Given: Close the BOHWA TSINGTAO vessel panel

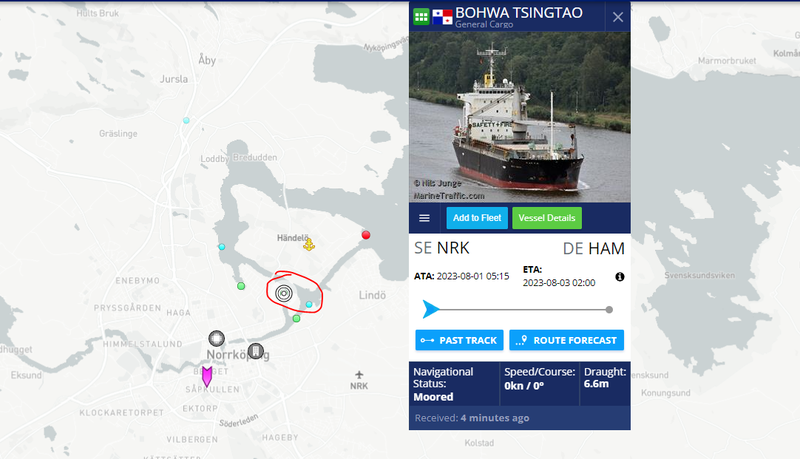Looking at the screenshot, I should [x=618, y=17].
